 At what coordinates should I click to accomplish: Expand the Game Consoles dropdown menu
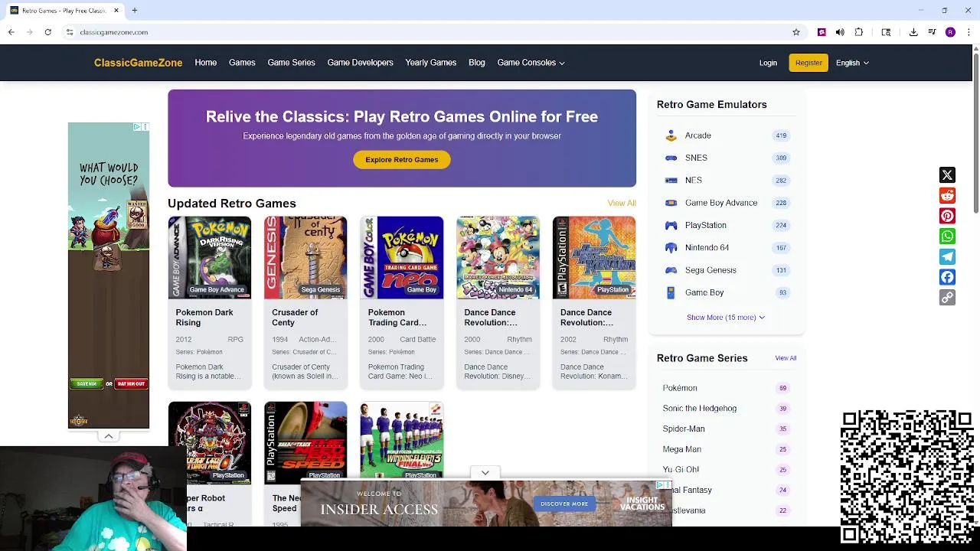[531, 63]
